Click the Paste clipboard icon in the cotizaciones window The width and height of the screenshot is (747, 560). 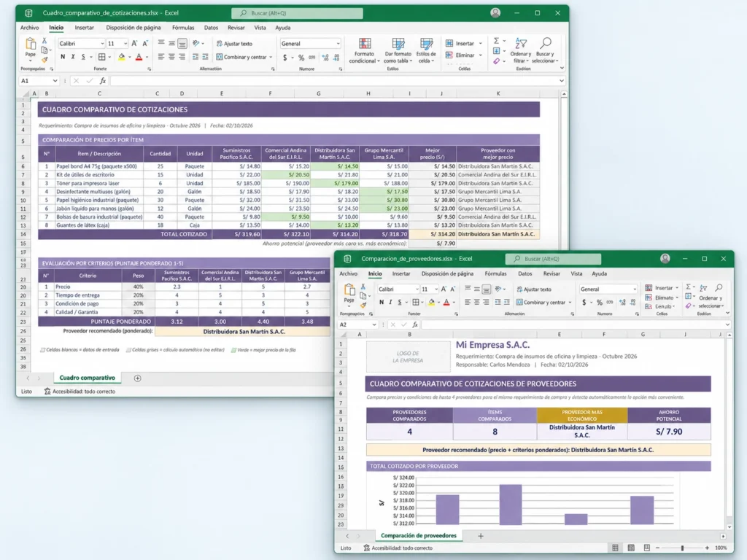(x=31, y=44)
